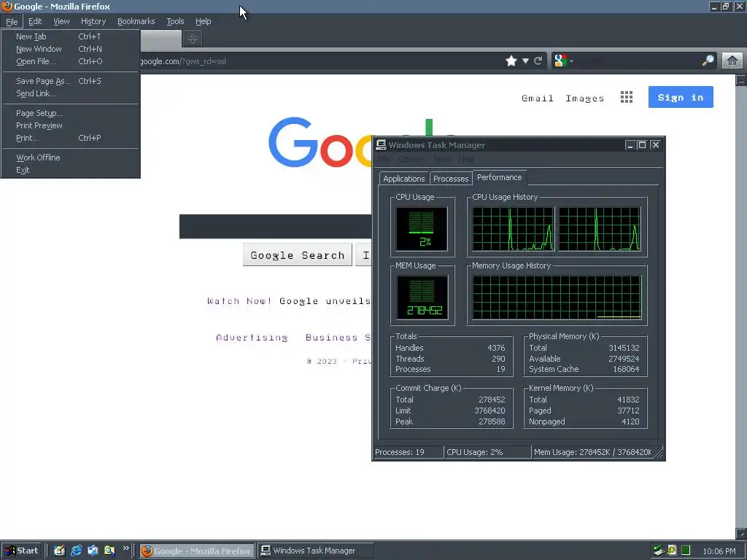This screenshot has width=747, height=560.
Task: Launch Internet Explorer from quick launch
Action: tap(76, 551)
